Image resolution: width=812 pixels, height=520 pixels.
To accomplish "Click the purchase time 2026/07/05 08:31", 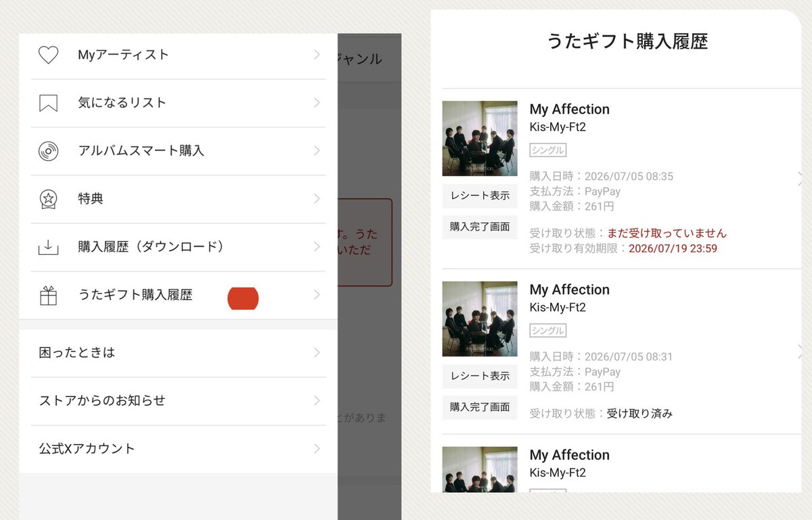I will click(629, 357).
